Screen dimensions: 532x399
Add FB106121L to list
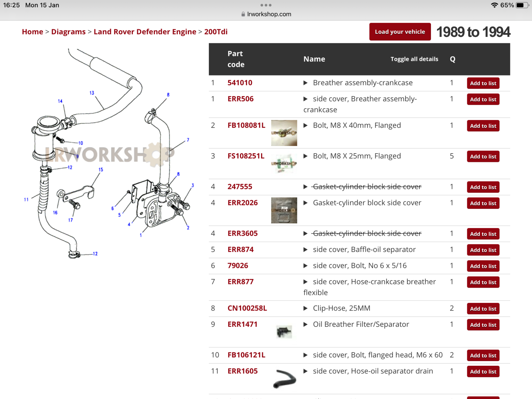(483, 356)
